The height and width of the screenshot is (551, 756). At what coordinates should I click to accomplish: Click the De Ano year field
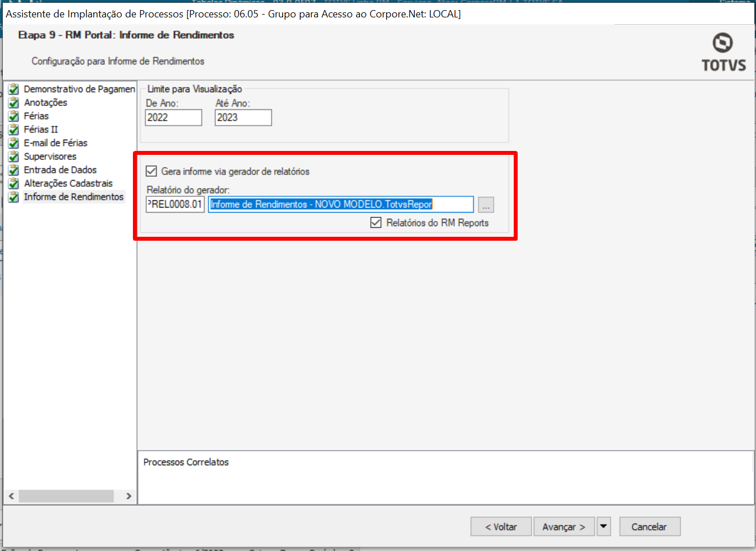click(173, 117)
